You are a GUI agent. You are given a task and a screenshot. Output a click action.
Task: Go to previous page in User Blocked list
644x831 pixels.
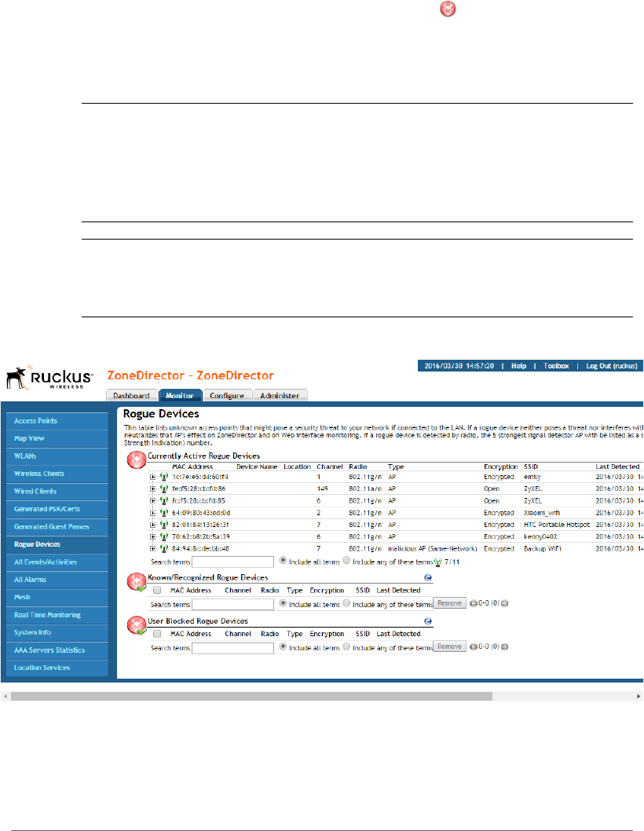click(x=474, y=647)
